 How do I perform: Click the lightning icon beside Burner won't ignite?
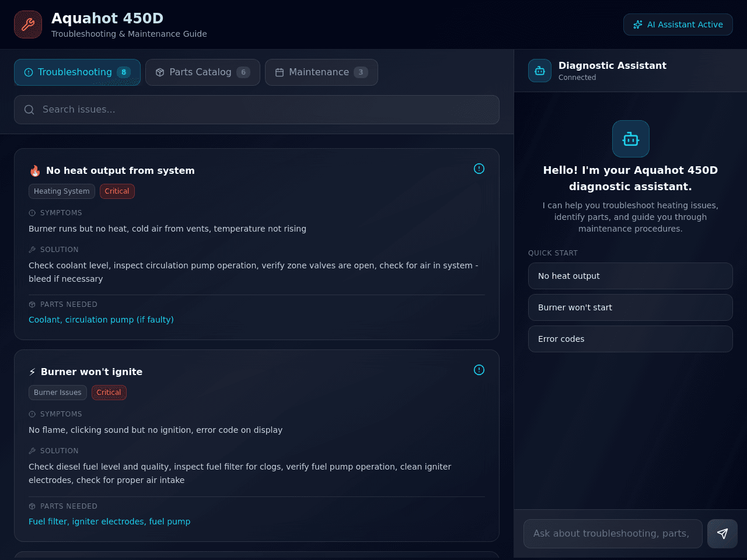coord(32,372)
